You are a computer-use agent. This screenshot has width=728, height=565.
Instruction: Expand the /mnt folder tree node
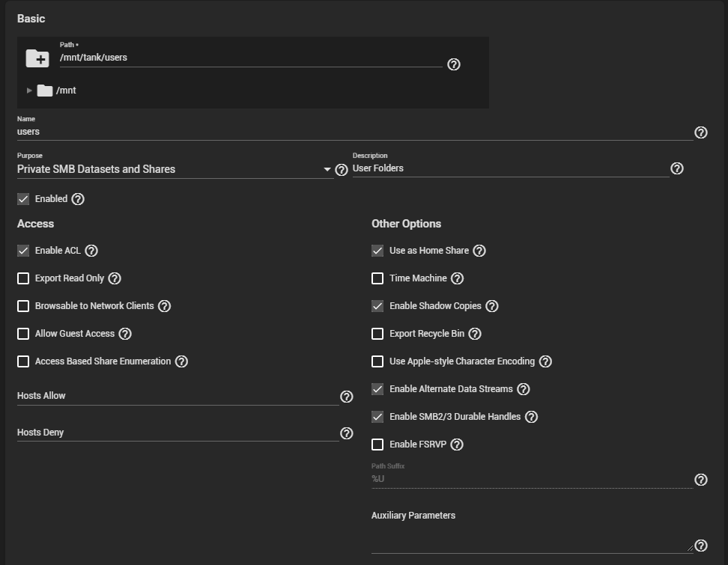coord(29,91)
